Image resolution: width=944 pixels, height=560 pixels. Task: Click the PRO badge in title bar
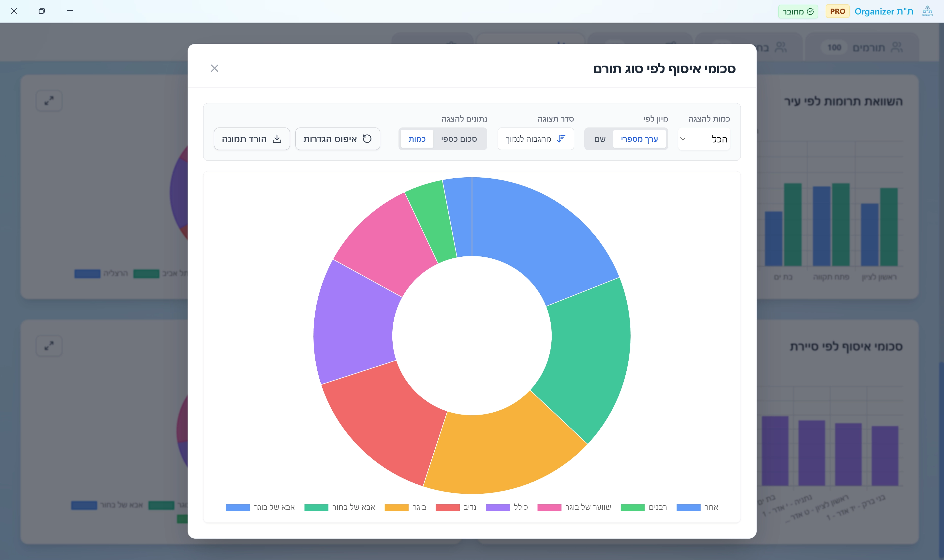click(837, 11)
